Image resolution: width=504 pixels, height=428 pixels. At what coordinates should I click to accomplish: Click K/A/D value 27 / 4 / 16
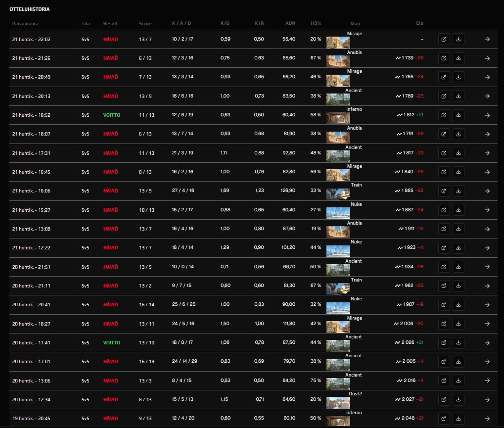183,190
